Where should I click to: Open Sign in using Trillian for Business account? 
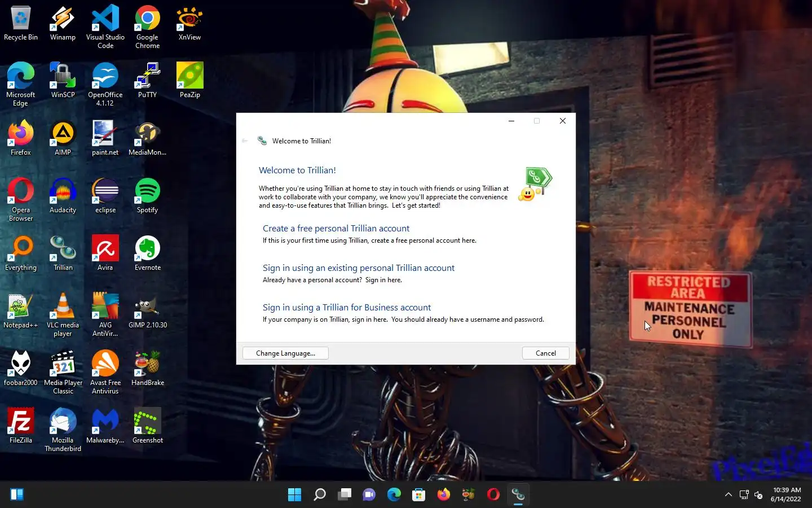tap(347, 308)
